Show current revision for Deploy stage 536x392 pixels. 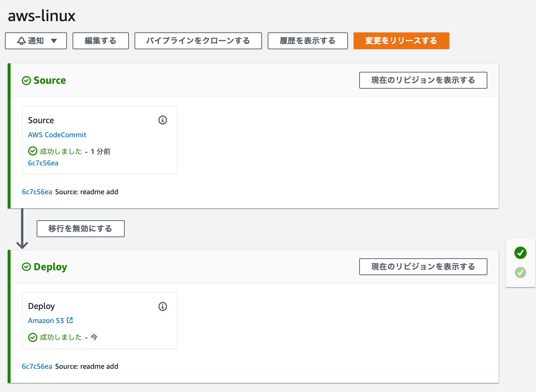coord(423,267)
